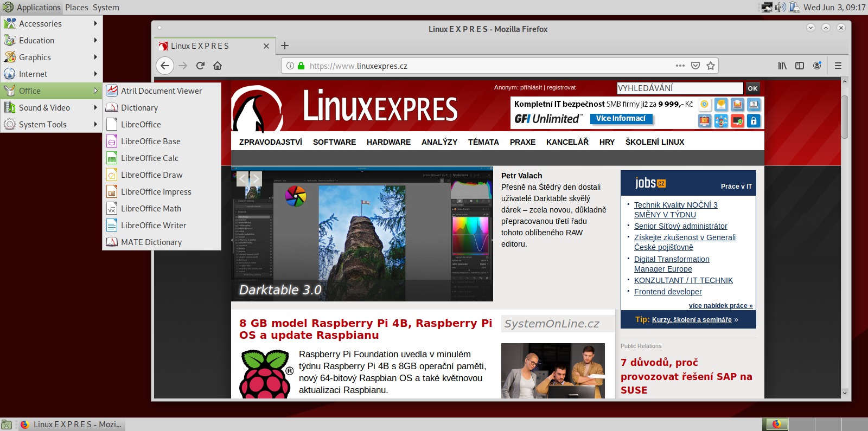
Task: Click the page vertical scrollbar thumb
Action: [845, 117]
